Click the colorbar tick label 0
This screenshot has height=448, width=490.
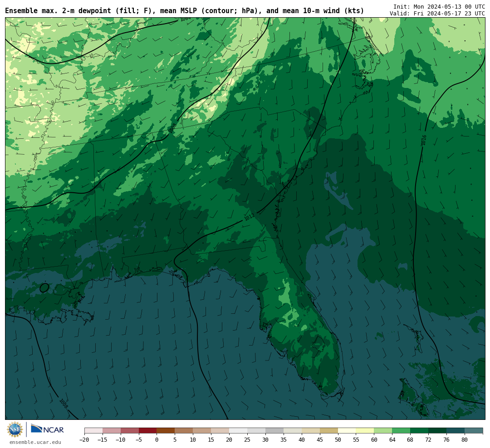click(x=157, y=440)
